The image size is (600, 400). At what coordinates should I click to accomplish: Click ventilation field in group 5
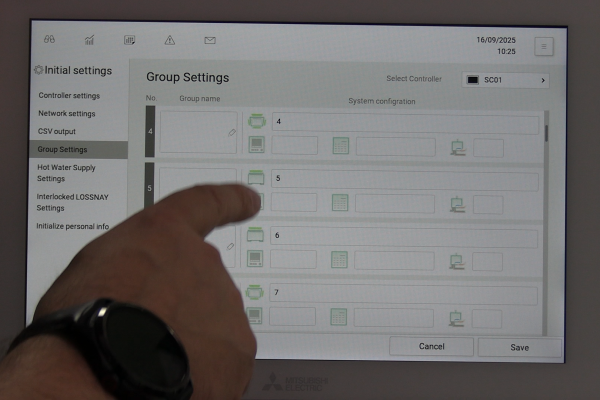tap(488, 205)
